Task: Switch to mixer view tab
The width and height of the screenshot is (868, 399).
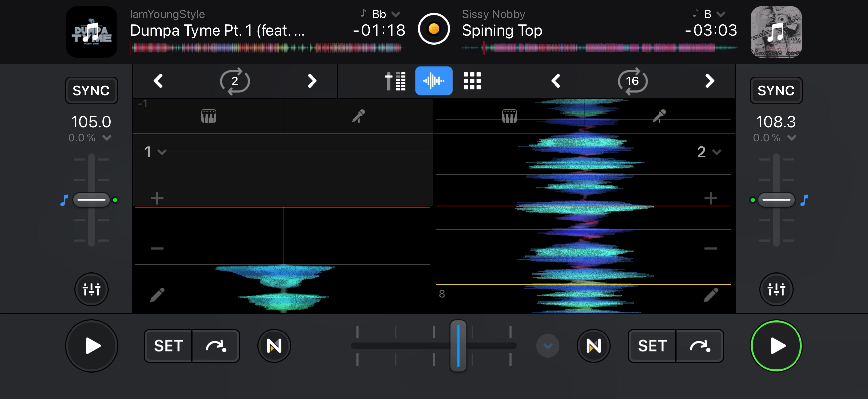Action: (x=395, y=81)
